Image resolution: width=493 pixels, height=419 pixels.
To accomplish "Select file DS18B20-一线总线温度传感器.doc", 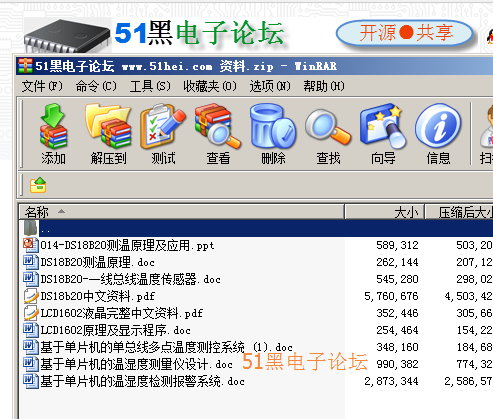I will pos(130,279).
